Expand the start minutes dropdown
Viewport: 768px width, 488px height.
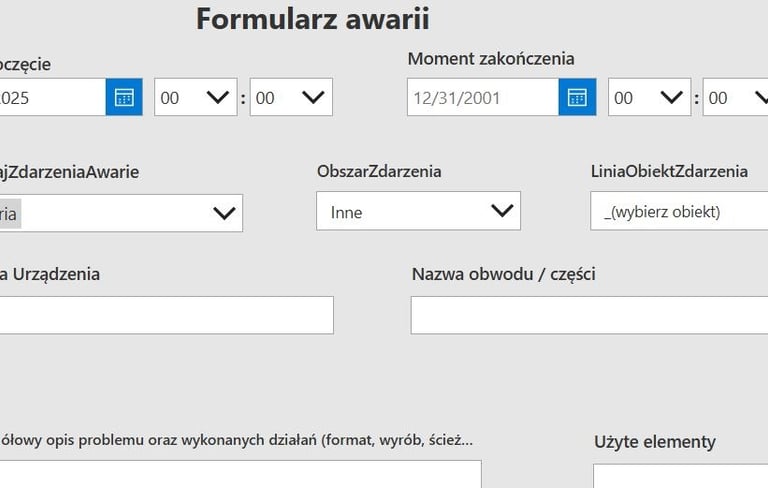291,97
